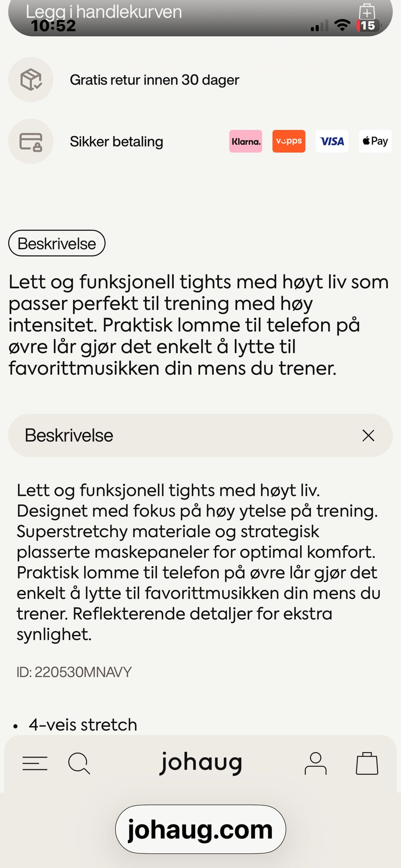Image resolution: width=401 pixels, height=868 pixels.
Task: Tap the johaug.com address pill
Action: pos(200,829)
